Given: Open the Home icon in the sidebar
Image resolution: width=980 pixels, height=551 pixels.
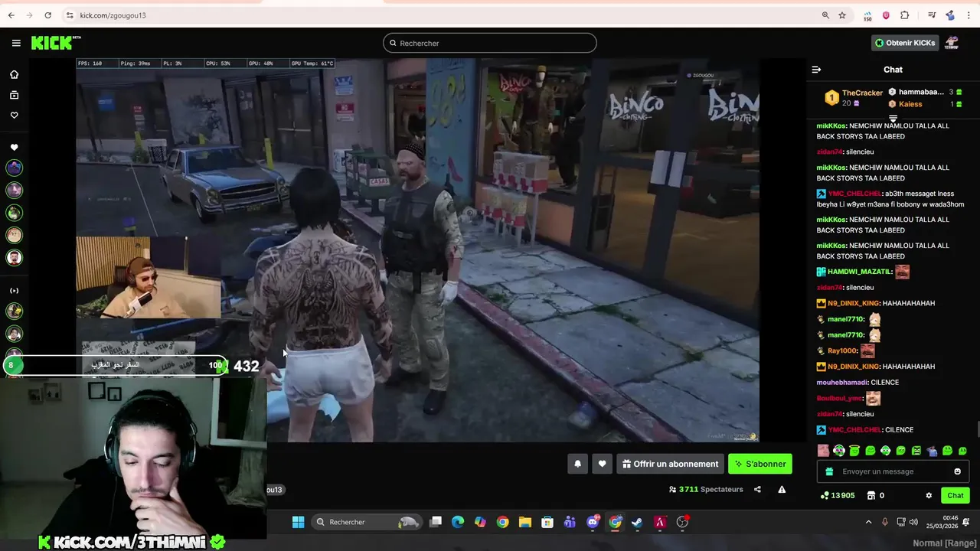Looking at the screenshot, I should point(14,74).
